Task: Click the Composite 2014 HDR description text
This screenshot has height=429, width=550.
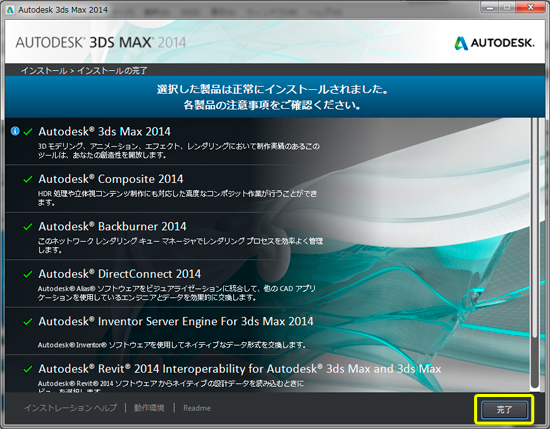Action: pos(177,198)
